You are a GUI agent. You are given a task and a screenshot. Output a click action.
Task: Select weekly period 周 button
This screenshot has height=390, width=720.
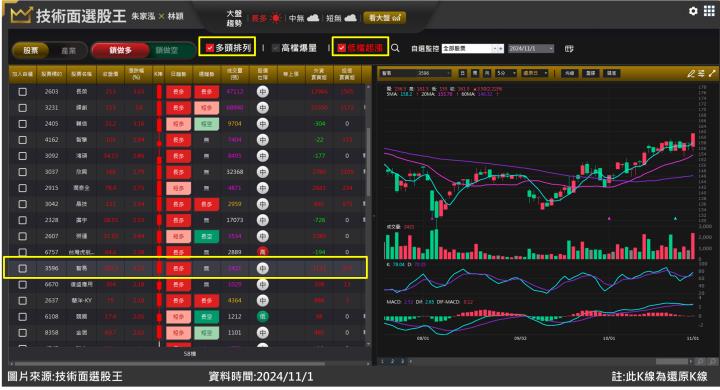point(475,73)
